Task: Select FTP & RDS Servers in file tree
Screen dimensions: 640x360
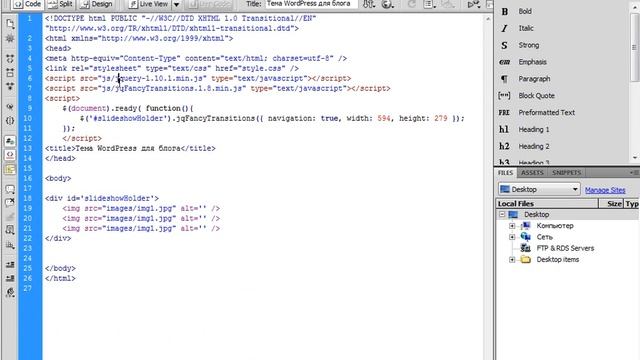Action: pos(565,248)
